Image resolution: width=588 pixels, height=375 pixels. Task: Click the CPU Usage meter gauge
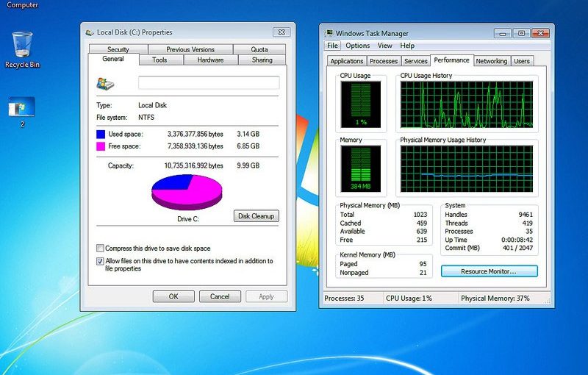(x=361, y=104)
